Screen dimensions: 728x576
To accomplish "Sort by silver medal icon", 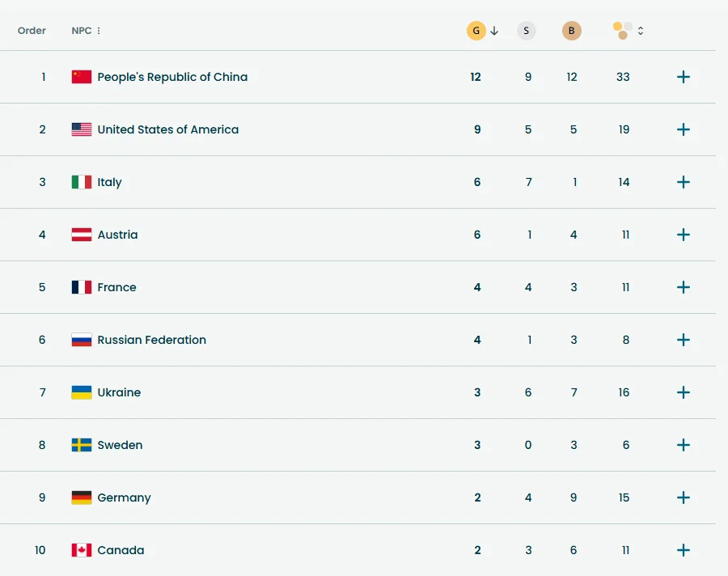I will tap(527, 31).
